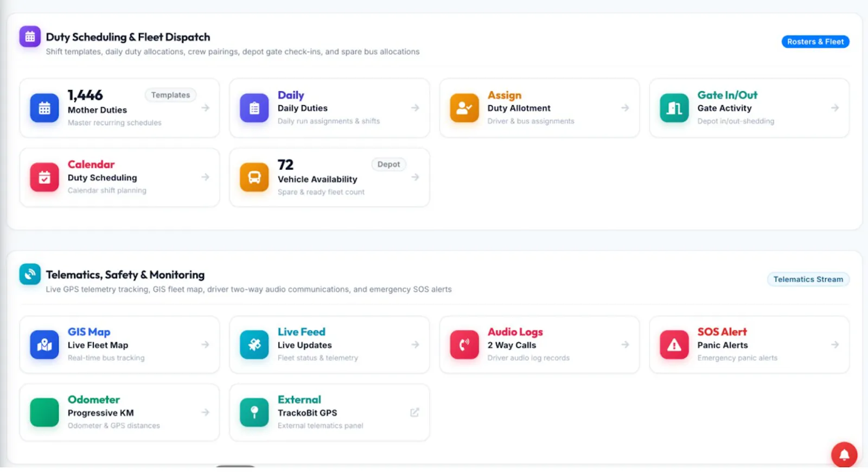Click the red notification bell button
Image resolution: width=868 pixels, height=472 pixels.
(844, 455)
